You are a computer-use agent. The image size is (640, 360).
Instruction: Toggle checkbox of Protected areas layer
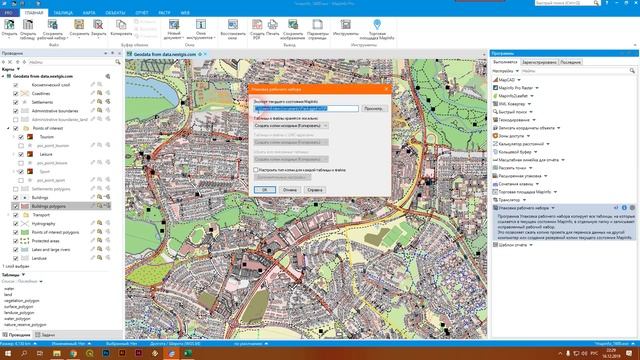point(16,241)
